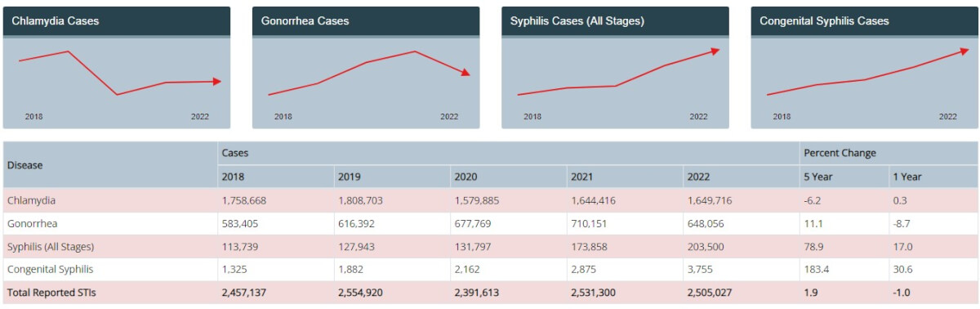Click the Gonorrhea Cases card title

305,21
